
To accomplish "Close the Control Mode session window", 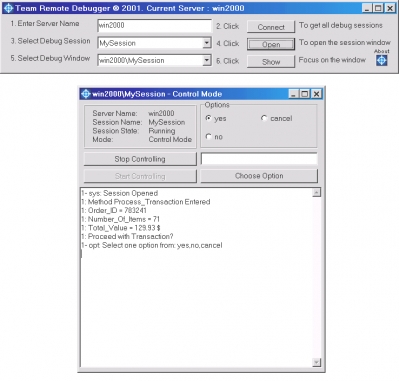I will [316, 94].
